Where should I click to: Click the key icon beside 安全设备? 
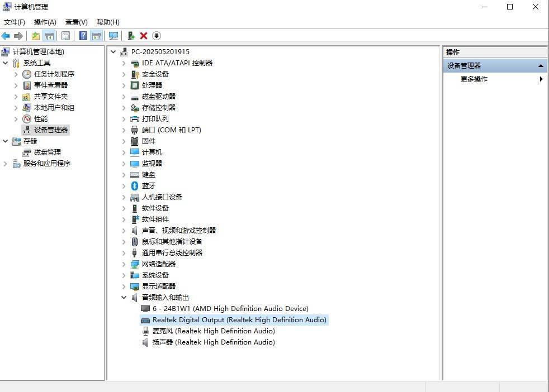pos(135,74)
